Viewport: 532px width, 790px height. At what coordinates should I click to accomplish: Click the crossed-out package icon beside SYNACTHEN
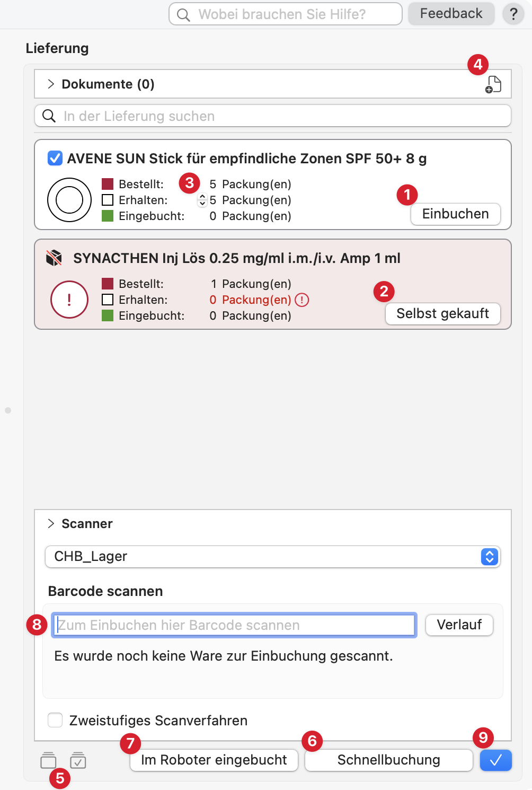pos(54,258)
